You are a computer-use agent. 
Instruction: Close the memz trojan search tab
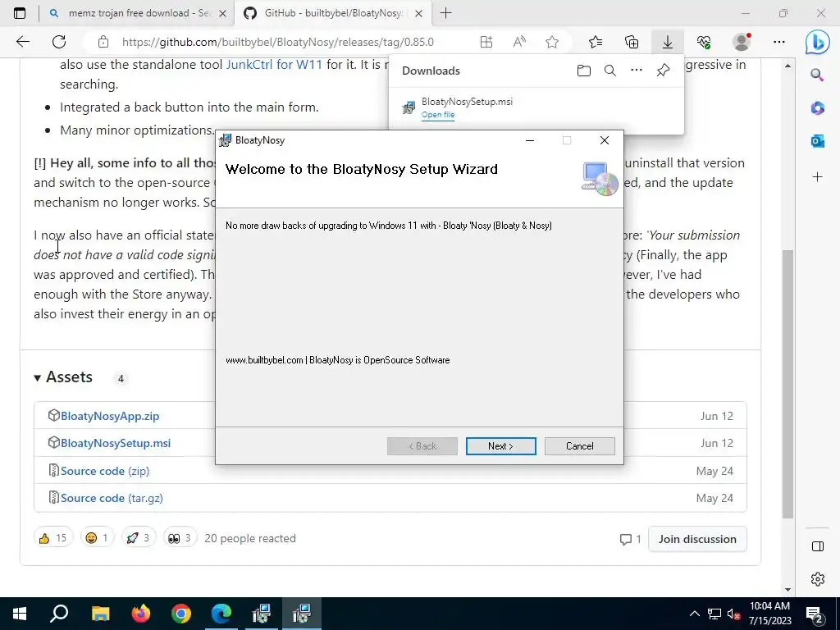point(223,13)
